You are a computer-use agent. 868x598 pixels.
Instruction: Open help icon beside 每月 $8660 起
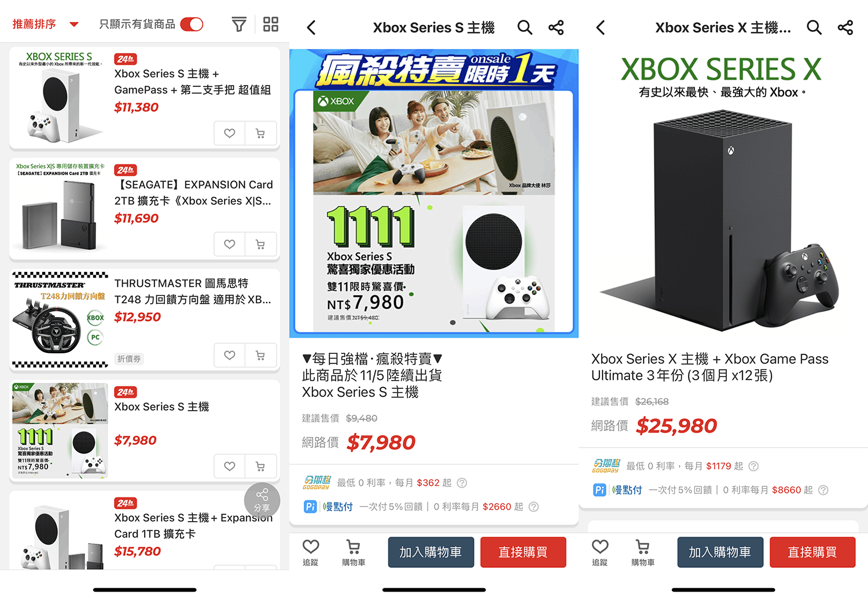[823, 490]
